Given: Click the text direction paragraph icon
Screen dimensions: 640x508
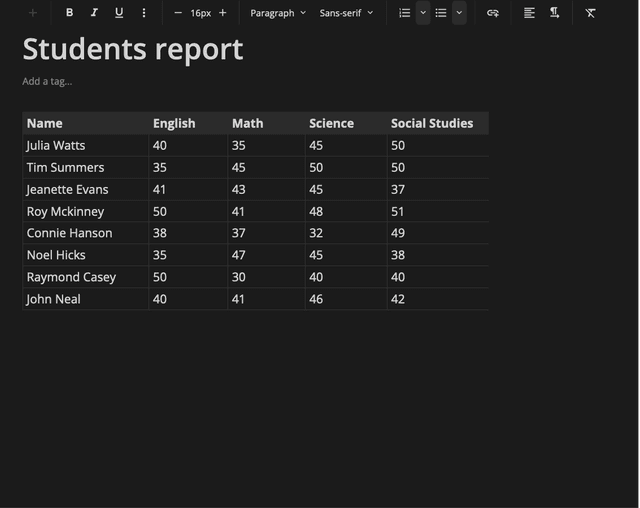Looking at the screenshot, I should pos(554,13).
